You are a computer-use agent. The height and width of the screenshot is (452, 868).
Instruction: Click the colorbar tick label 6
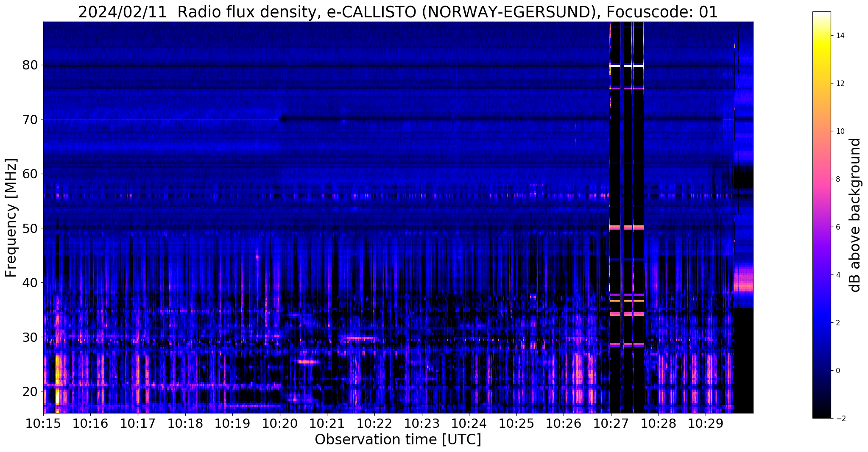tap(838, 227)
